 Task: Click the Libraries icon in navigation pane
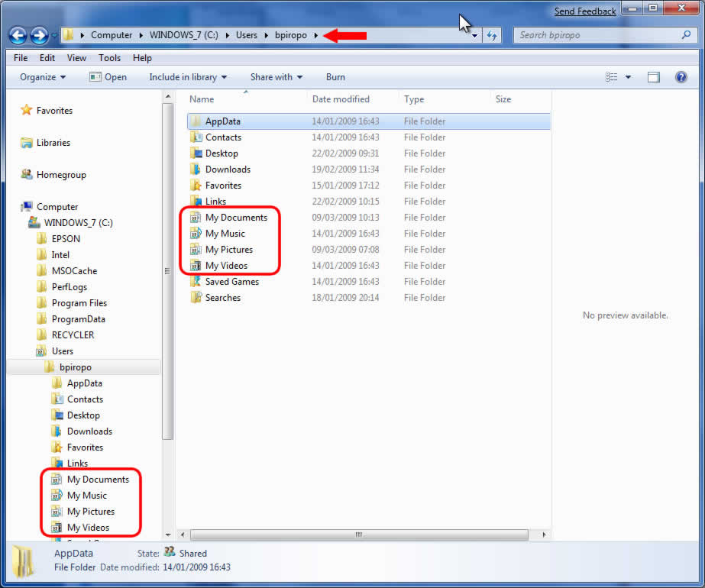click(27, 143)
